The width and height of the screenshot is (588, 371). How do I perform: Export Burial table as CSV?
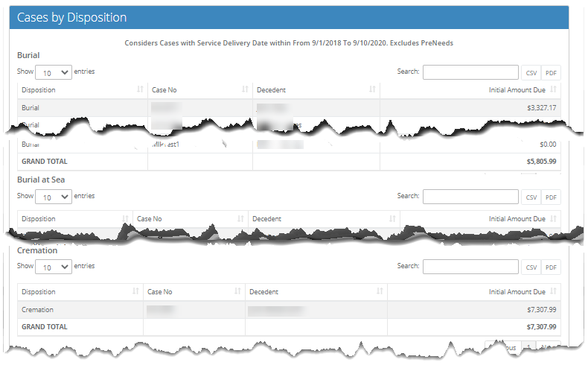point(531,73)
